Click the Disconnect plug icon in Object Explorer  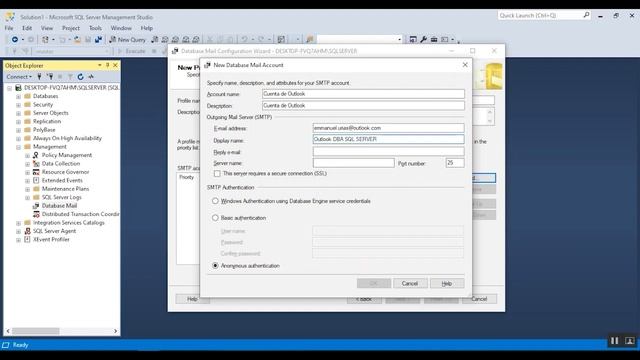click(50, 77)
